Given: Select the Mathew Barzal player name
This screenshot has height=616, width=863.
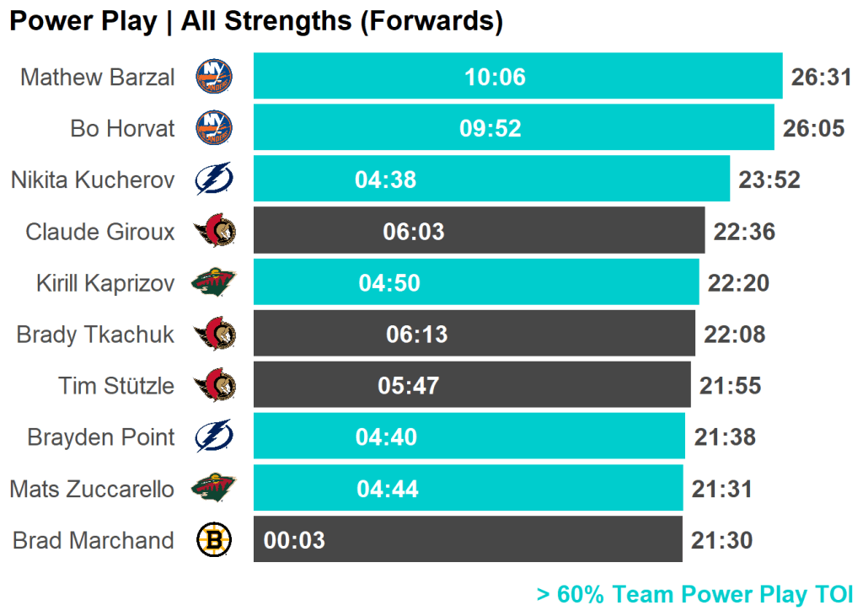Looking at the screenshot, I should [x=98, y=78].
